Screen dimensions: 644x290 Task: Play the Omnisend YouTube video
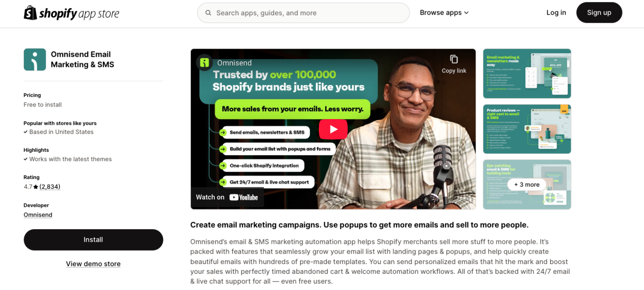tap(333, 129)
